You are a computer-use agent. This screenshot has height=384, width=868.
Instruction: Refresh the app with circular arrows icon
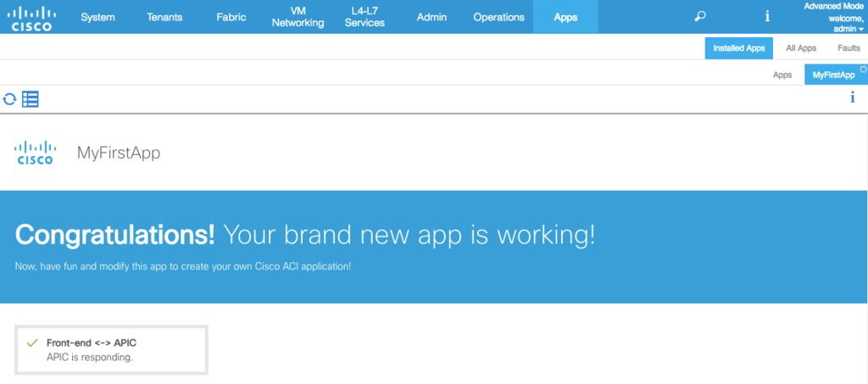[x=9, y=99]
